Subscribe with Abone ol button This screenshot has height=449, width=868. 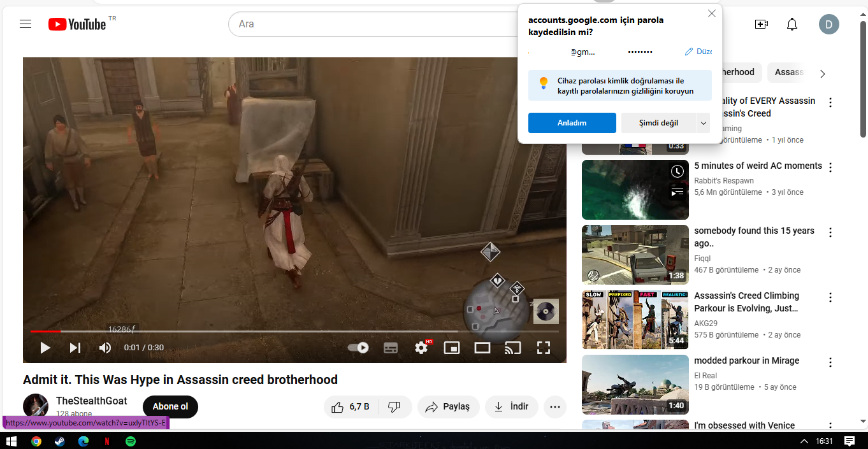(x=170, y=406)
